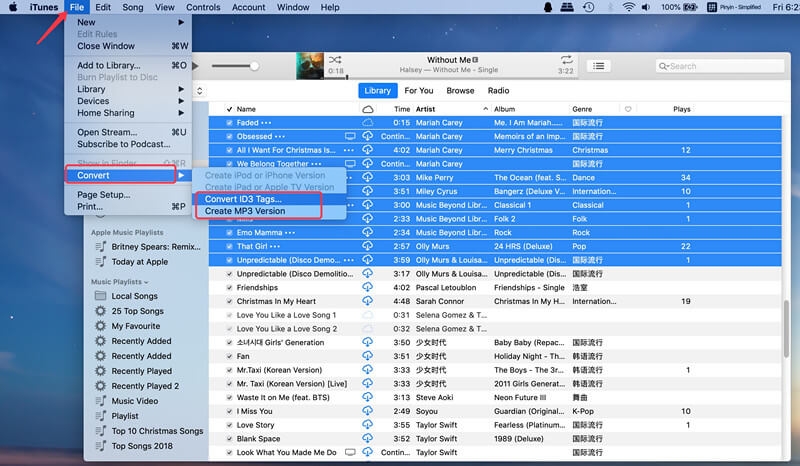Click the repeat icon above 3:22
This screenshot has height=466, width=800.
tap(566, 60)
